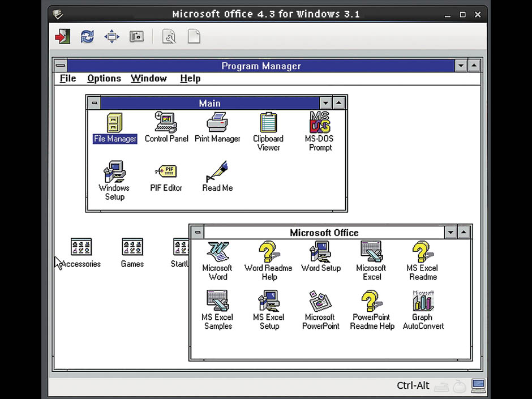Open PowerPoint Readme Help

pyautogui.click(x=372, y=310)
